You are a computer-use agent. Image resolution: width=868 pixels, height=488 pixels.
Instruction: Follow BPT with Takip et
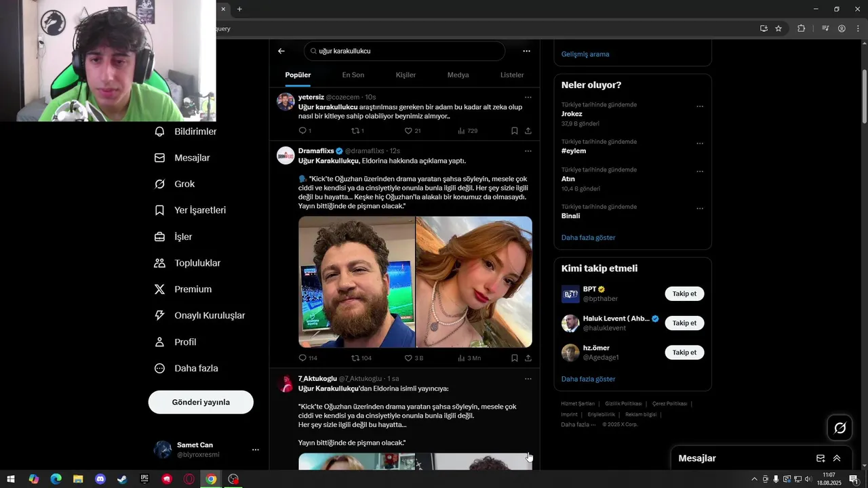pos(684,293)
